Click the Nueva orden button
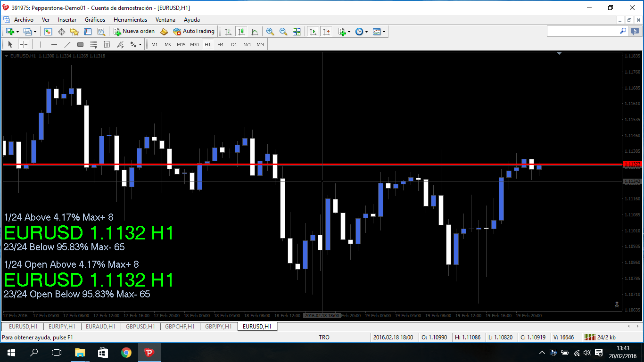The height and width of the screenshot is (362, 644). 134,32
